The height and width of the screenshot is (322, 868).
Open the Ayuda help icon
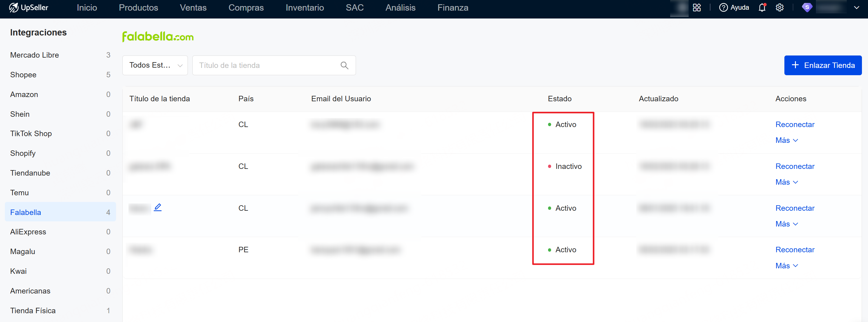(723, 7)
